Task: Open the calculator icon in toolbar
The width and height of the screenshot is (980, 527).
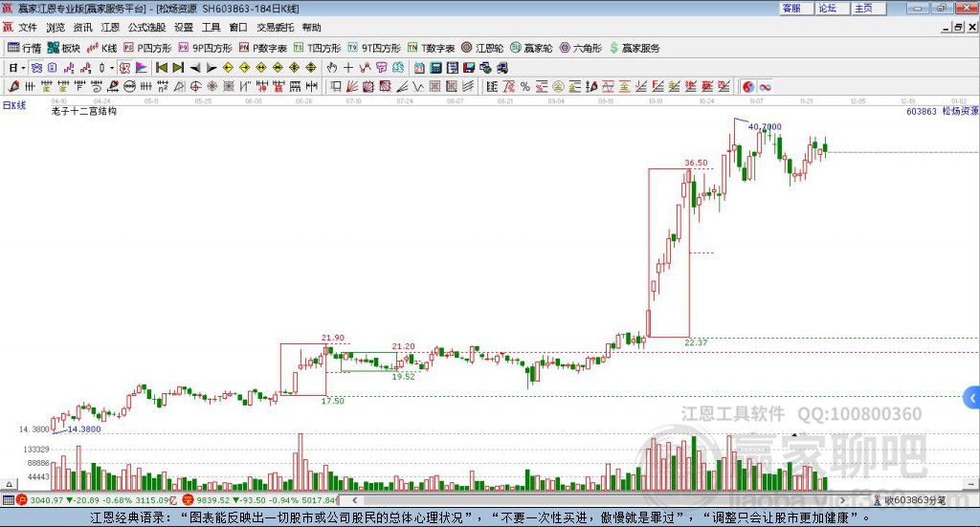Action: (436, 68)
